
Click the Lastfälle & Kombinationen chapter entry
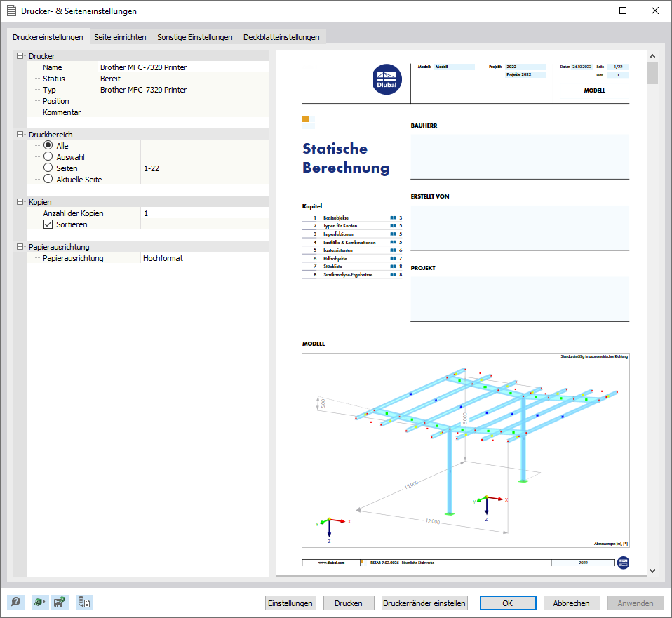[349, 242]
